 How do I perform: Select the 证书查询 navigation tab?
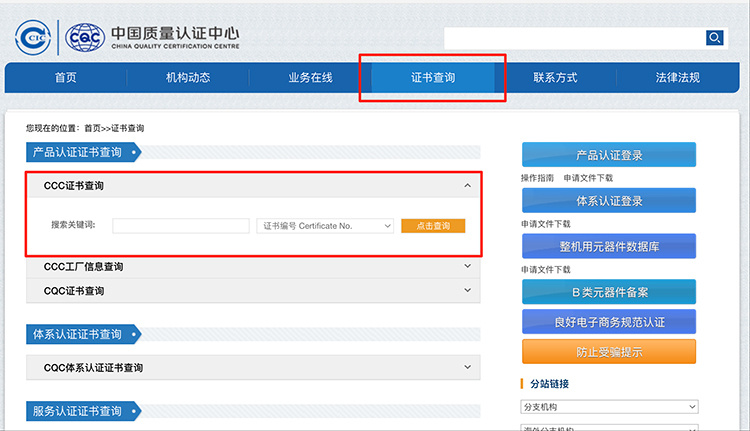pyautogui.click(x=432, y=78)
